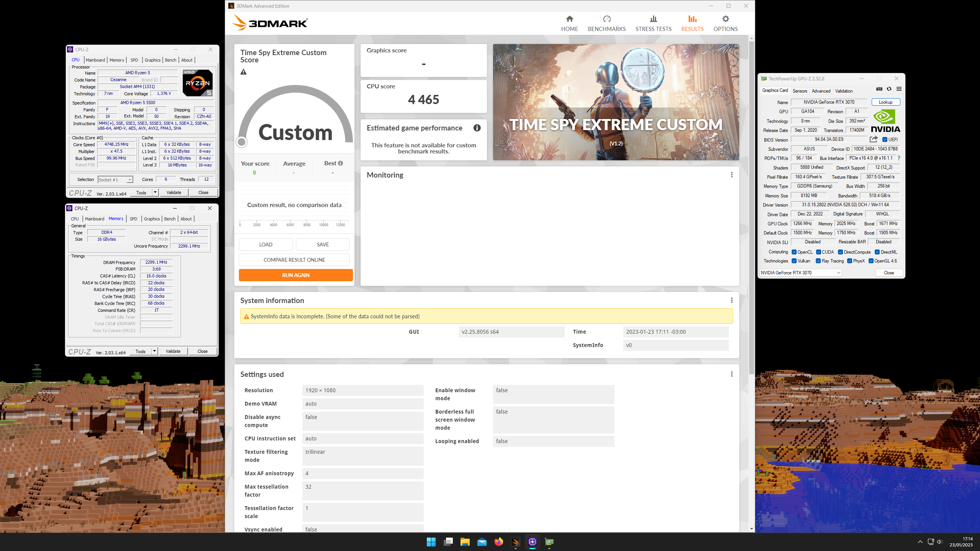The height and width of the screenshot is (551, 980).
Task: Click the Close button in GPU-Z
Action: (x=889, y=273)
